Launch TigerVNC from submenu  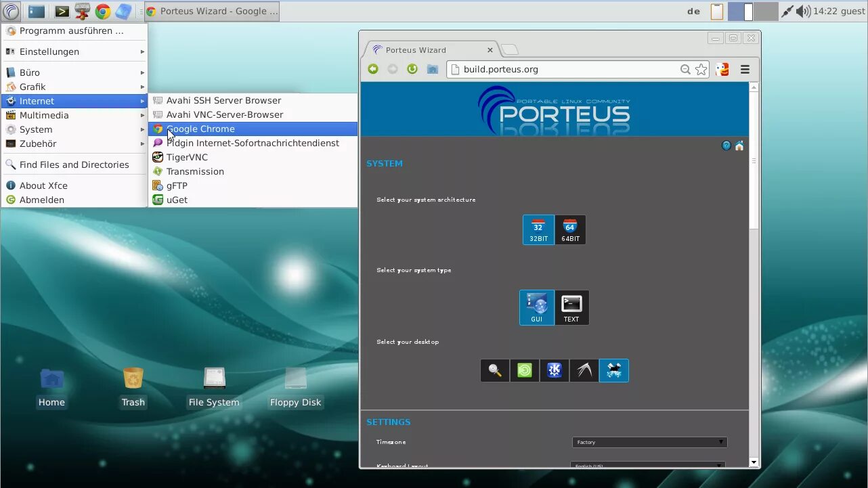coord(253,157)
